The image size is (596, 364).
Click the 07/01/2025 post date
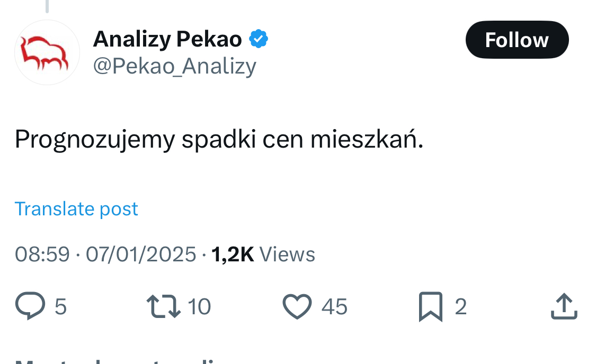pyautogui.click(x=140, y=254)
